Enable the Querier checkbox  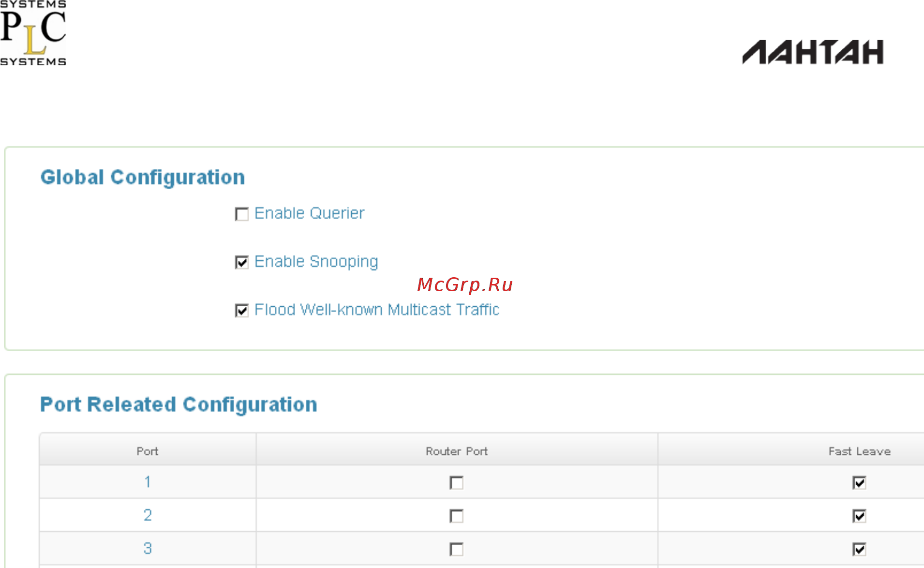coord(242,214)
